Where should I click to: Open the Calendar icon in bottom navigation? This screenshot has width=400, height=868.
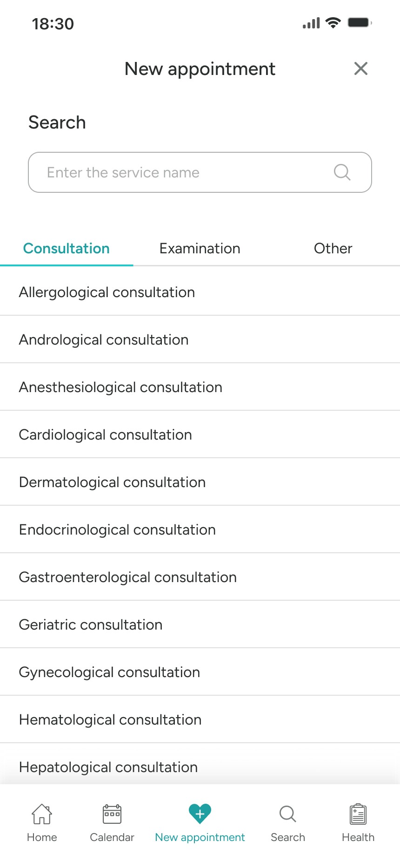click(x=112, y=814)
